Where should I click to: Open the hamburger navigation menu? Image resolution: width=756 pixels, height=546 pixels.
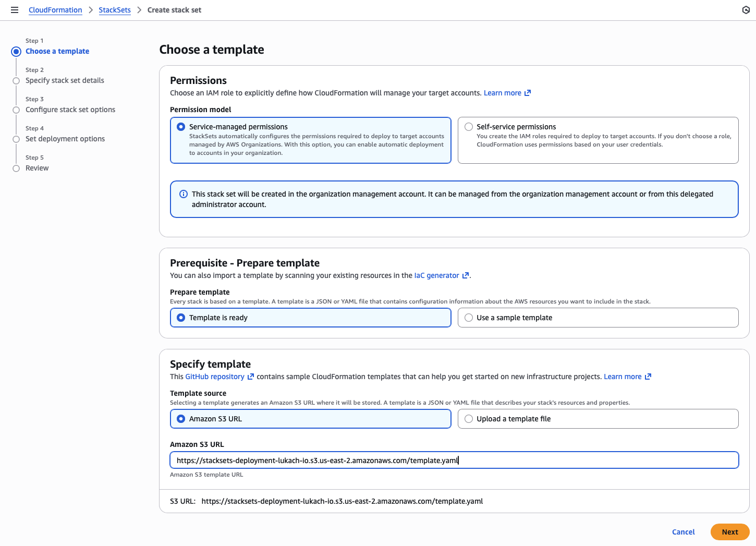coord(15,10)
